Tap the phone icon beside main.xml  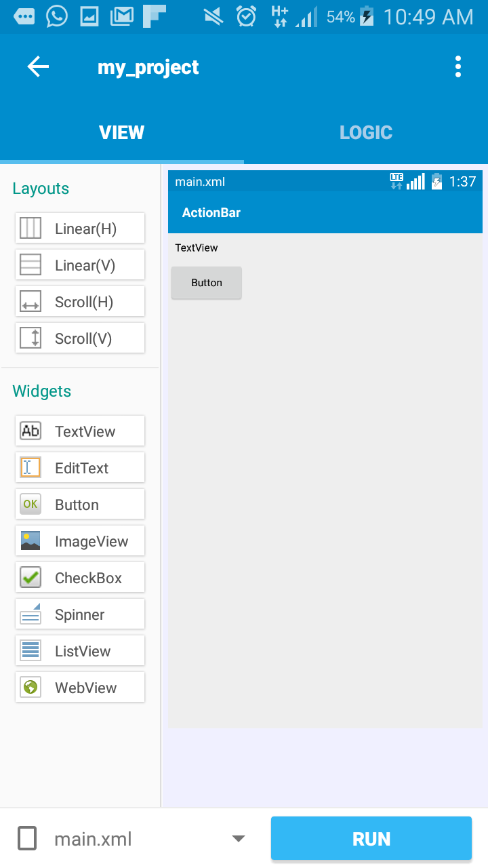(x=27, y=839)
